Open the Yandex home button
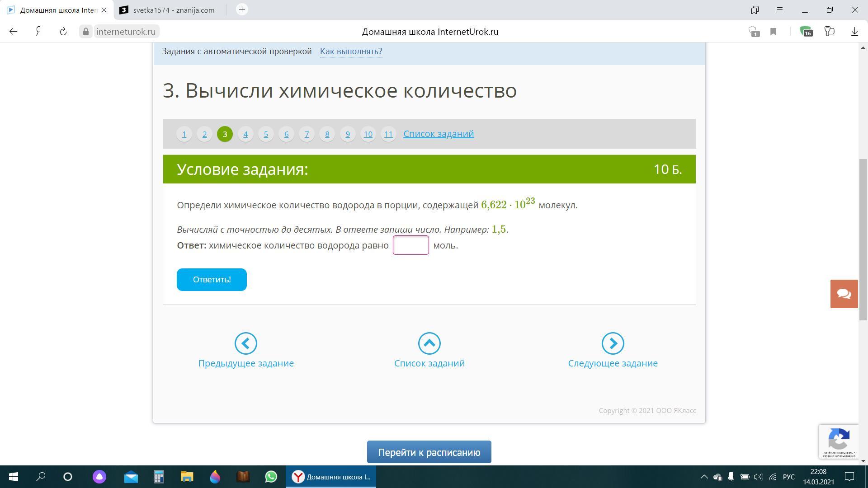 (x=39, y=32)
